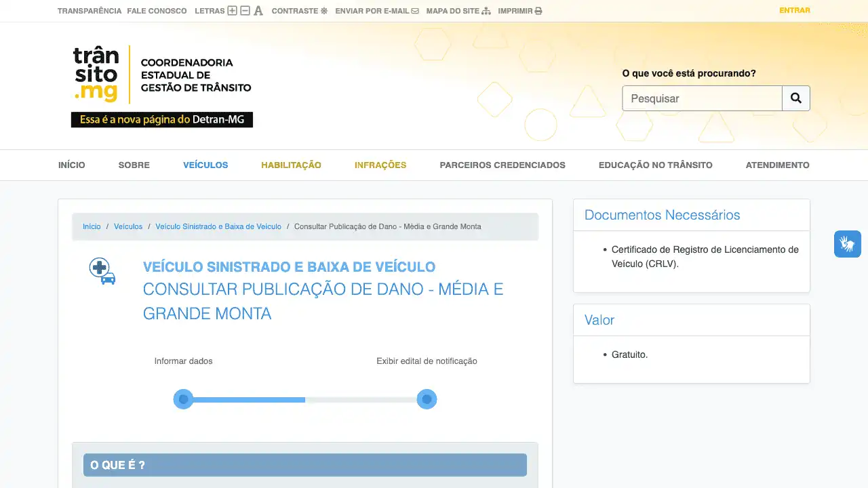Click the vehicle first-aid service icon
Screen dimensions: 868x488
[102, 271]
